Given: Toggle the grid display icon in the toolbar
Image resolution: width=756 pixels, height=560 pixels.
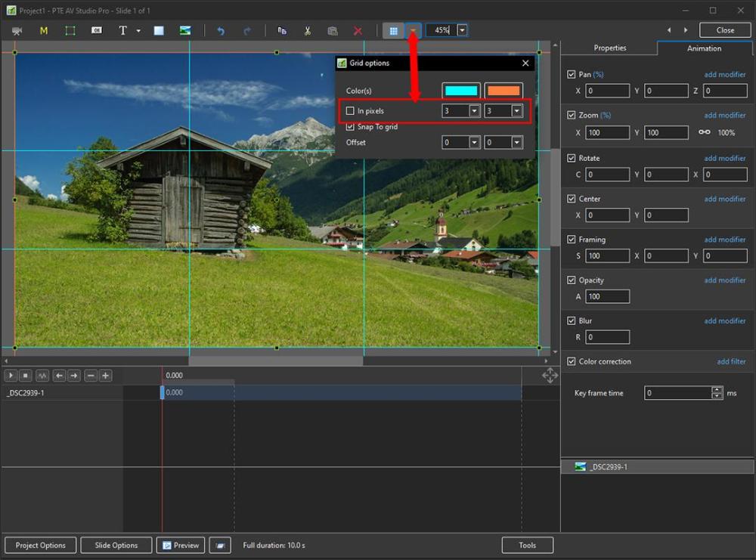Looking at the screenshot, I should (393, 30).
